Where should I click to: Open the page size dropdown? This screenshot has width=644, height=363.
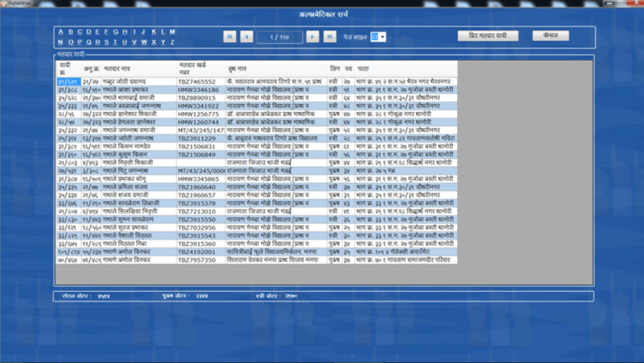pos(382,37)
